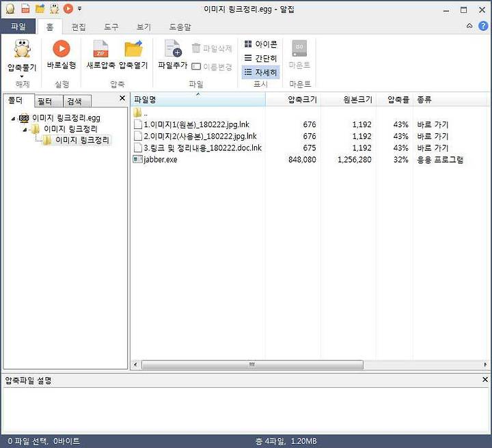
Task: Select the 도움말 ribbon tab
Action: tap(180, 27)
